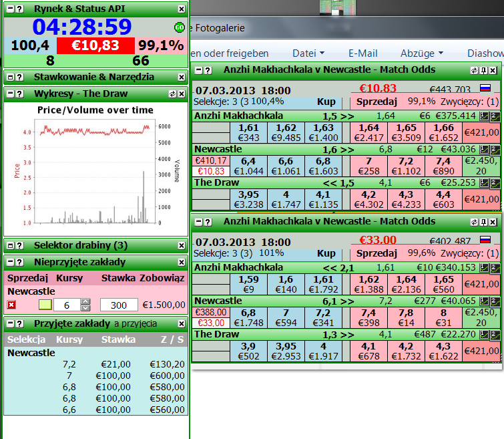Click the 04:28:59 countdown timer
504x439 pixels.
[82, 27]
